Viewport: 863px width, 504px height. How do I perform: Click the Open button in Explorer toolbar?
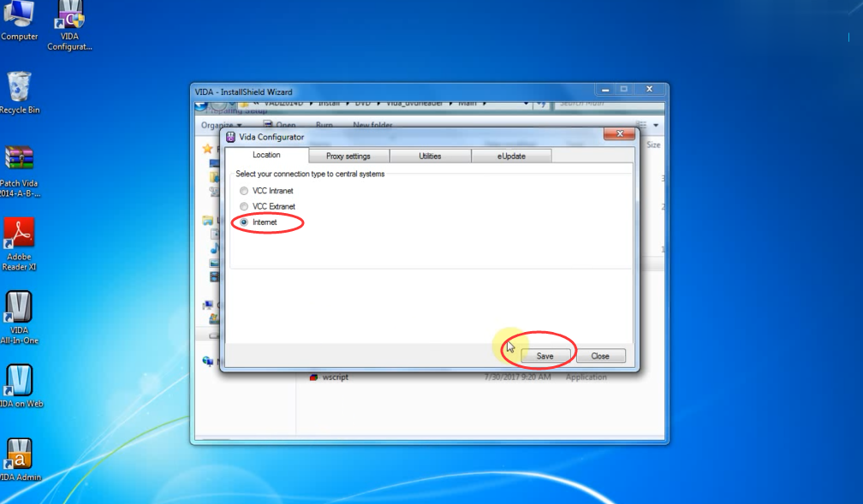click(280, 126)
